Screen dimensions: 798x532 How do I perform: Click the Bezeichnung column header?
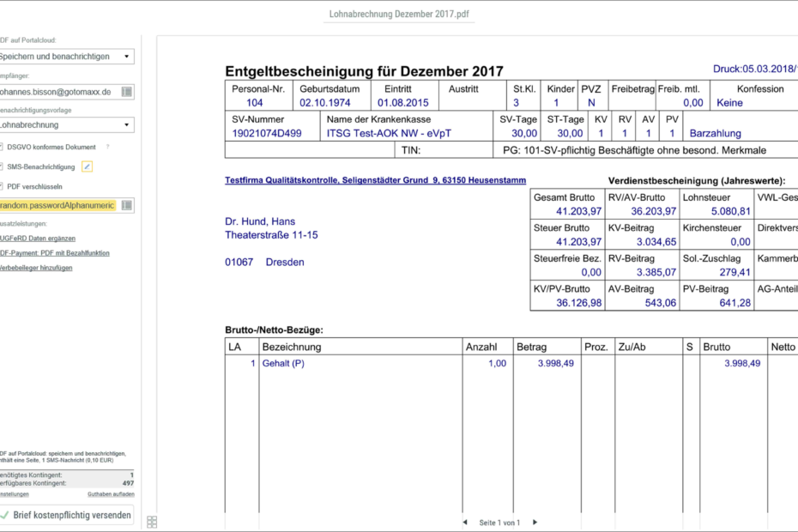tap(292, 348)
